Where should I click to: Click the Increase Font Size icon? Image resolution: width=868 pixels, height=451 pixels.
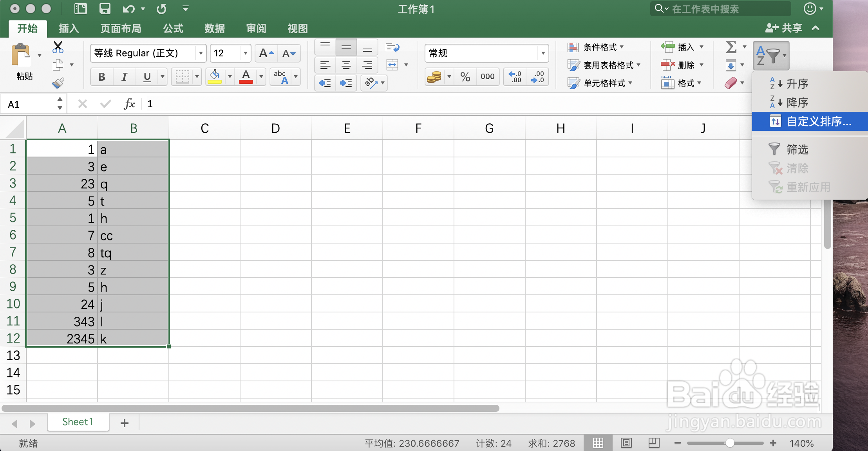click(266, 53)
